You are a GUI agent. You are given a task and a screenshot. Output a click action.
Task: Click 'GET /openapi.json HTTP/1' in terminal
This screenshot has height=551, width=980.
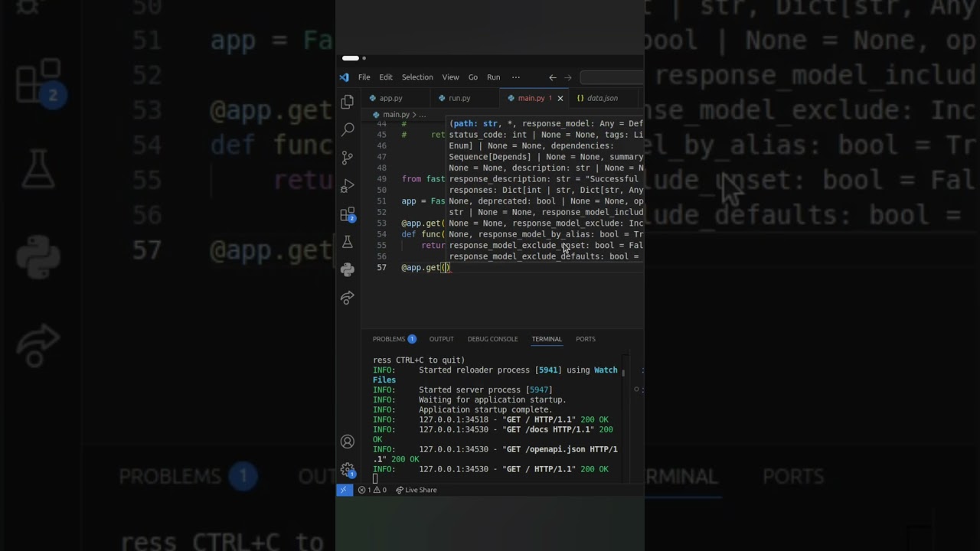point(562,449)
